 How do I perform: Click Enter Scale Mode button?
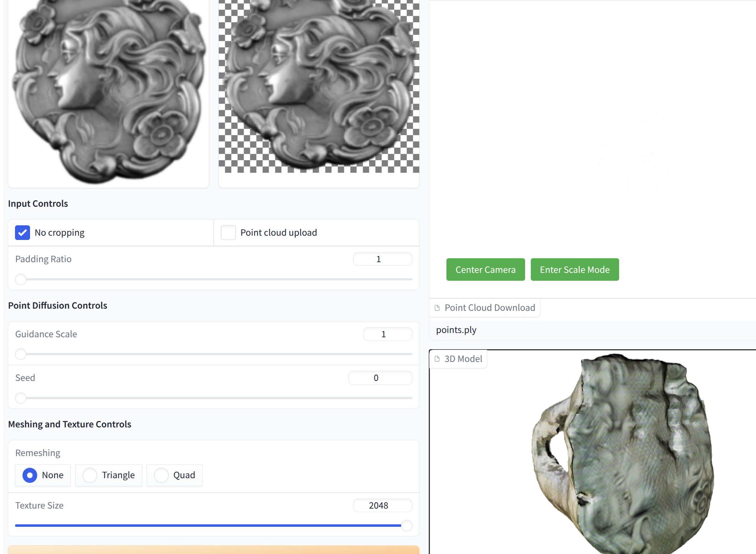tap(574, 270)
